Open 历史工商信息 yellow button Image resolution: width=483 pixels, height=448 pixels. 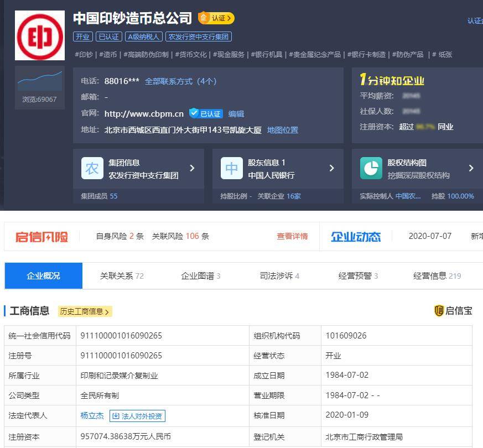pos(85,311)
